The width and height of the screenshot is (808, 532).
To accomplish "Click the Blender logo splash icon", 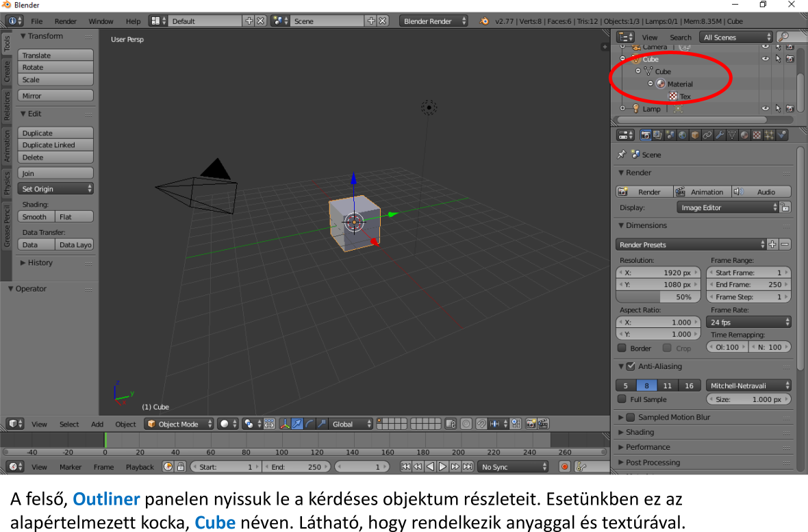I will tap(484, 21).
